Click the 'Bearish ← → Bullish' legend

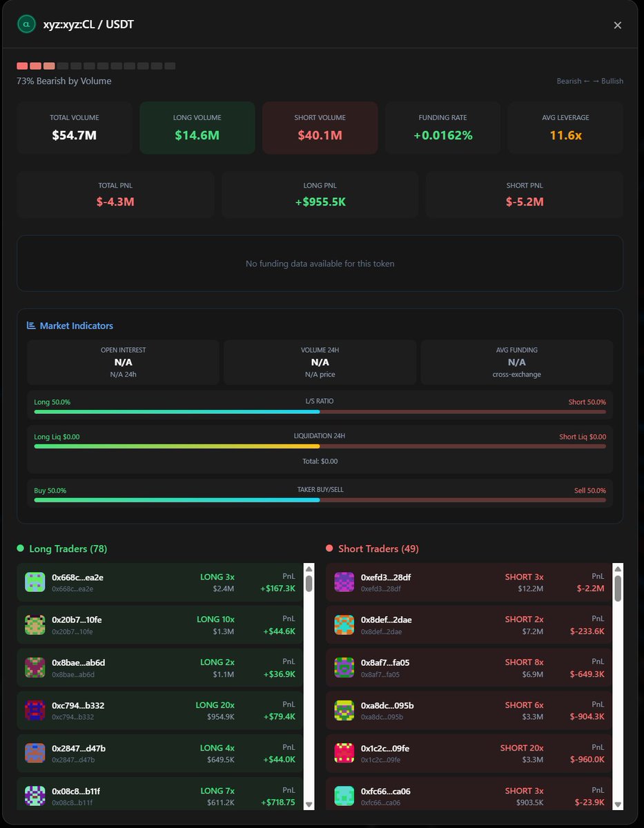[590, 81]
